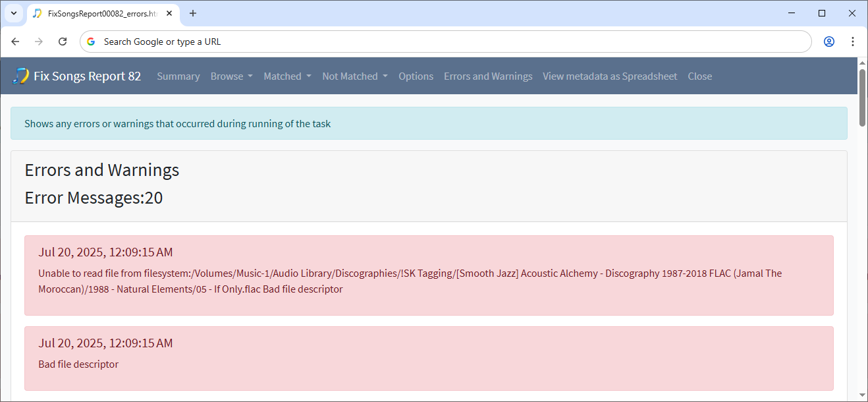The image size is (868, 402).
Task: Click the page vertical scrollbar thumb
Action: tap(862, 96)
